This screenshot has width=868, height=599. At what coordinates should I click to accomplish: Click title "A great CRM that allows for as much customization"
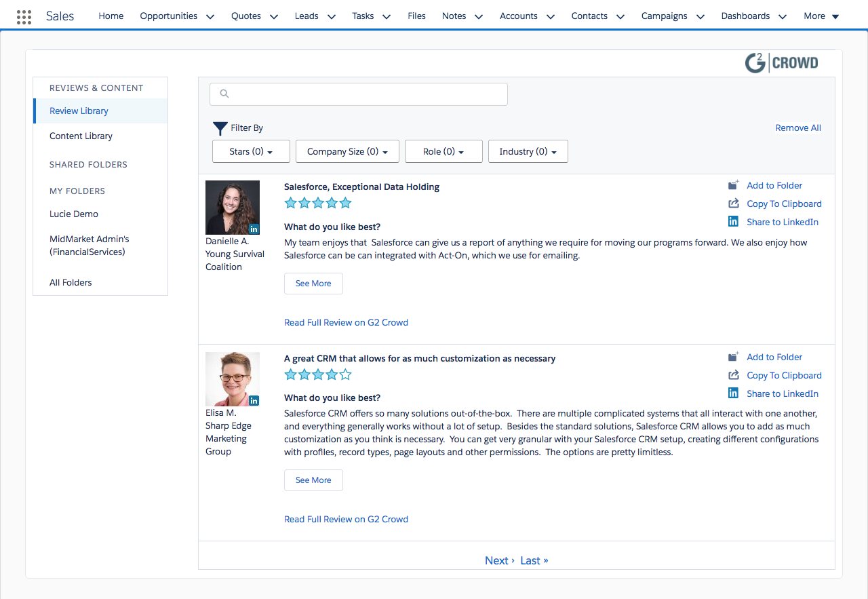point(420,358)
